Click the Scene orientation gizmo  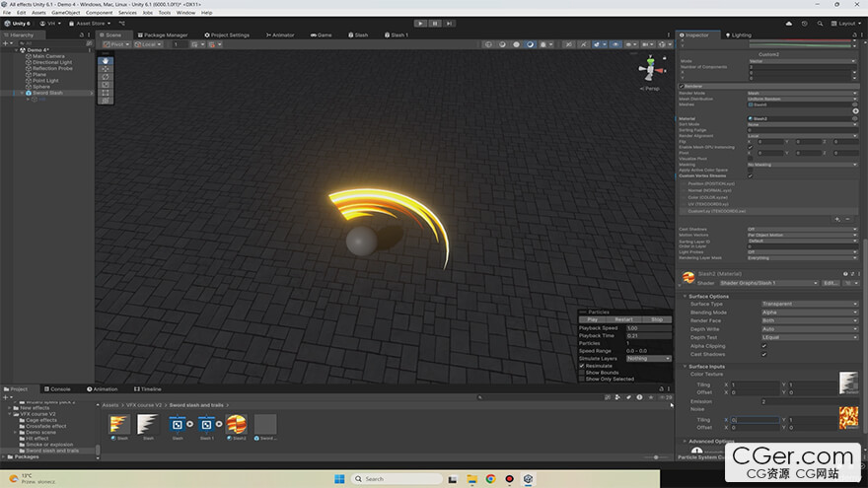648,69
